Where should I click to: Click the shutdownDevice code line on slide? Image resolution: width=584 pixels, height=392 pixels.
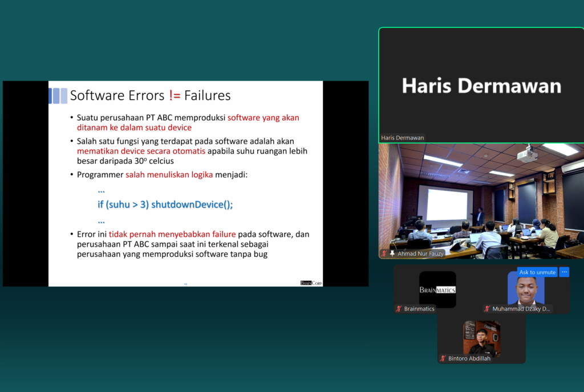(x=165, y=205)
